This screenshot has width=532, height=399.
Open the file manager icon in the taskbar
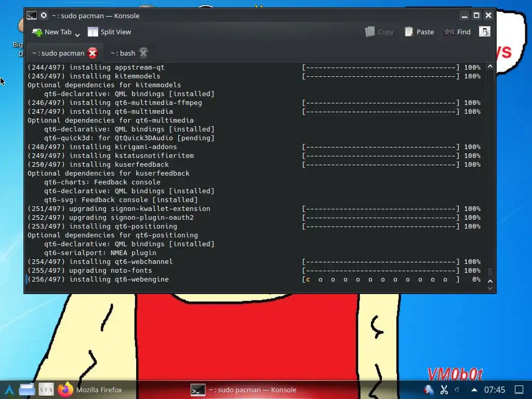[x=27, y=390]
